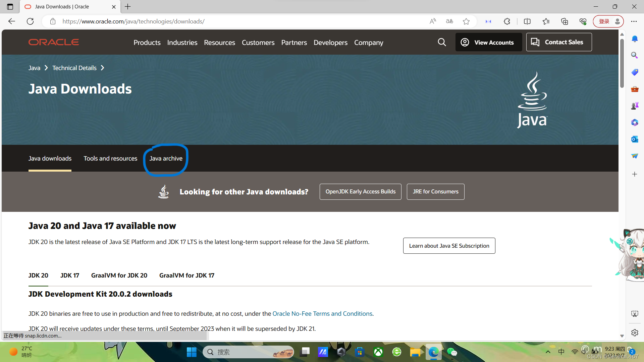Open browser extensions puzzle icon
Screen dimensions: 644x362
(x=507, y=21)
